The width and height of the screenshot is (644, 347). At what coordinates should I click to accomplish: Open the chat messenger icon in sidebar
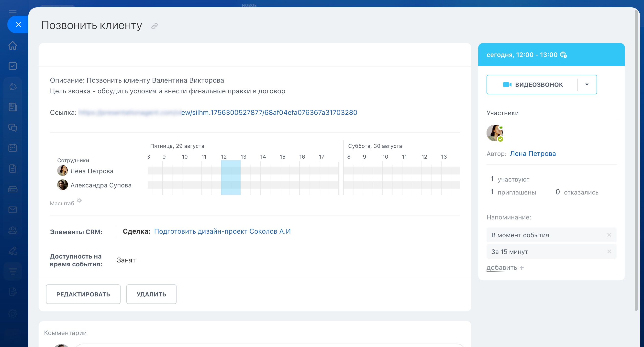(x=12, y=128)
